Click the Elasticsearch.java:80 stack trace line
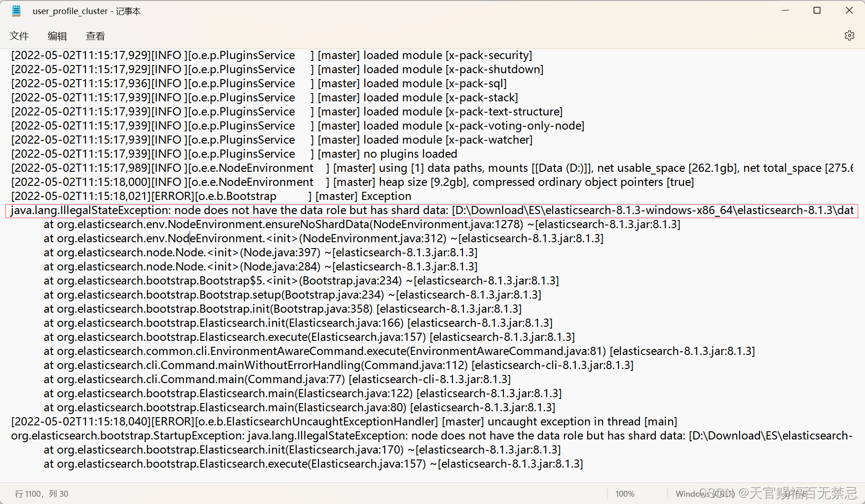 click(300, 408)
